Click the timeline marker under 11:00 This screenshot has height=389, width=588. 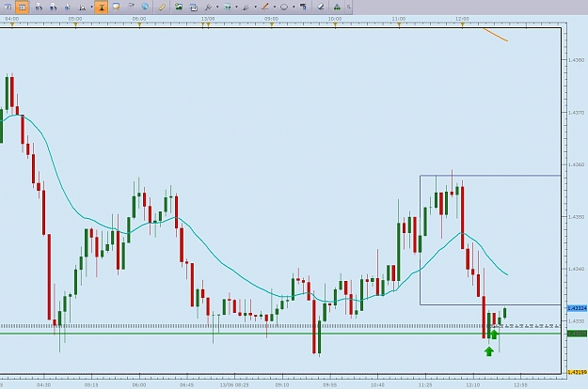coord(399,25)
